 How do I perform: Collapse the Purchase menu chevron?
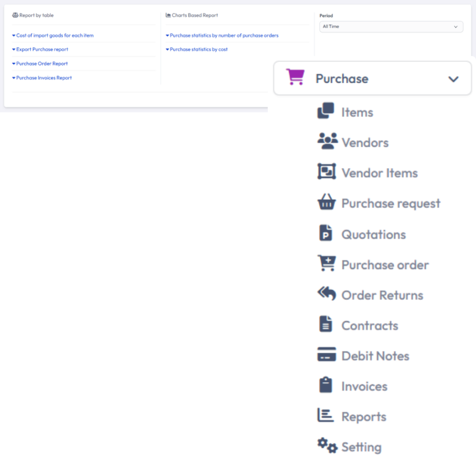coord(453,79)
